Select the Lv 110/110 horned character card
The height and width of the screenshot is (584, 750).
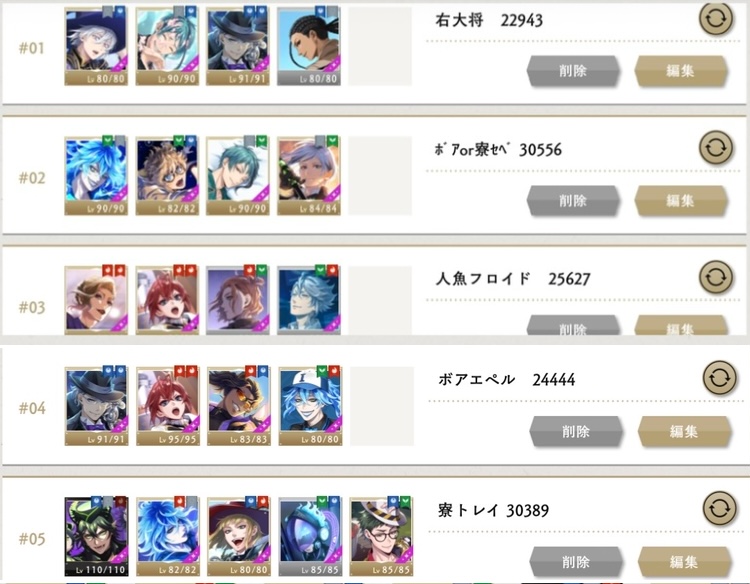coord(96,536)
